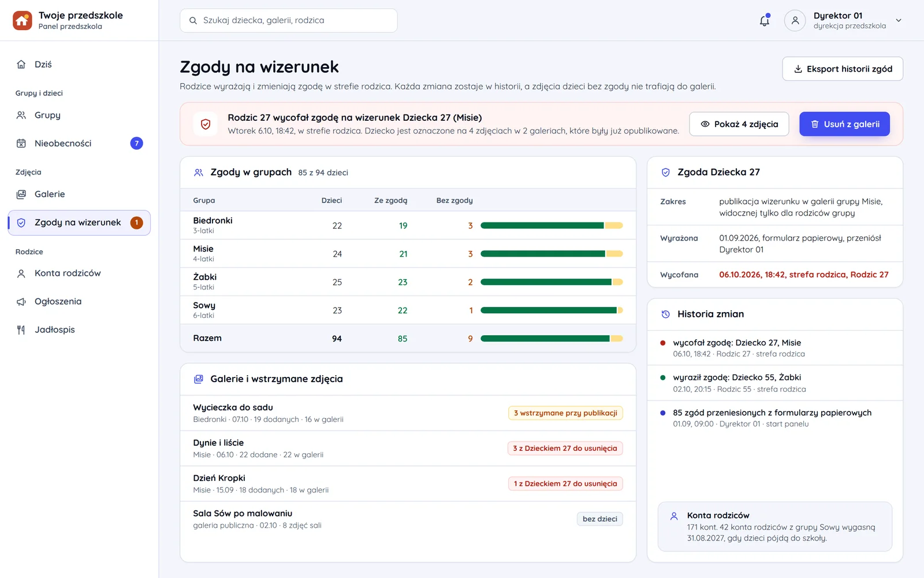Select the Żabki group name

(x=205, y=277)
